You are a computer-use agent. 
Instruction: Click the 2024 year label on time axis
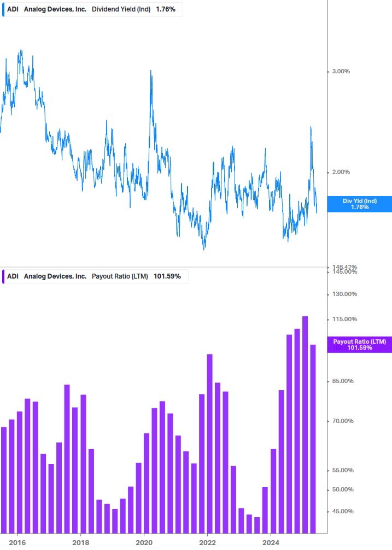[271, 543]
